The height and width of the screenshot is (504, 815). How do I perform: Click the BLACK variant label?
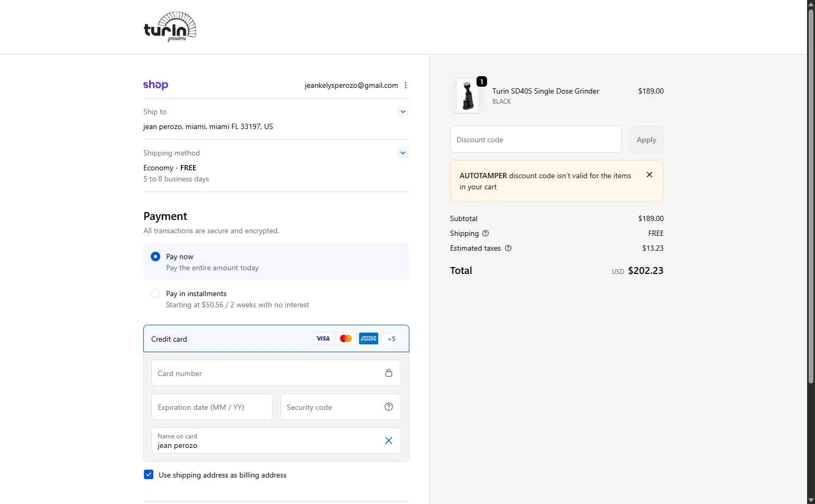pos(501,102)
